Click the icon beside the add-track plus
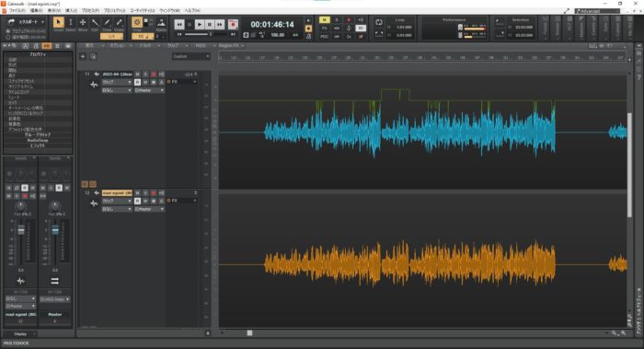The width and height of the screenshot is (644, 349). pos(93,56)
